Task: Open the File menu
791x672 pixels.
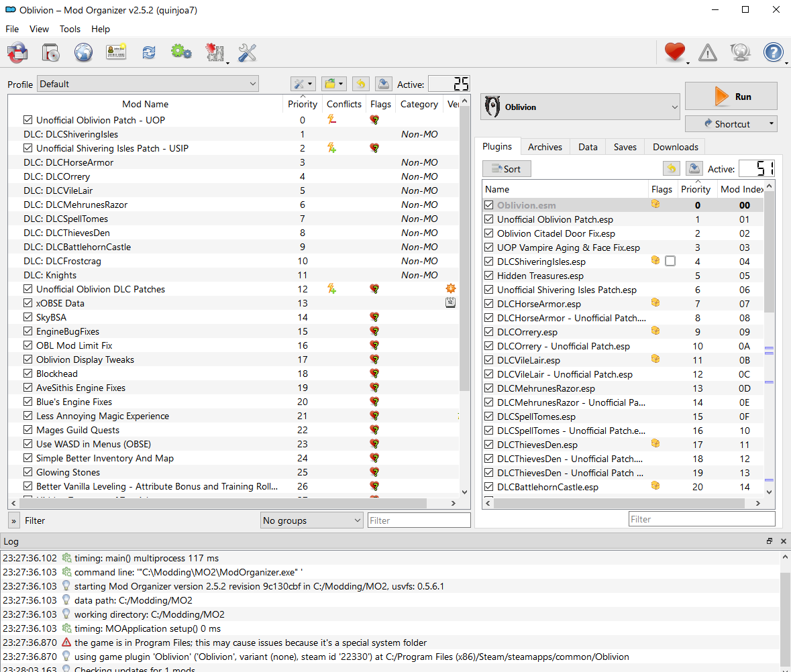Action: coord(12,29)
